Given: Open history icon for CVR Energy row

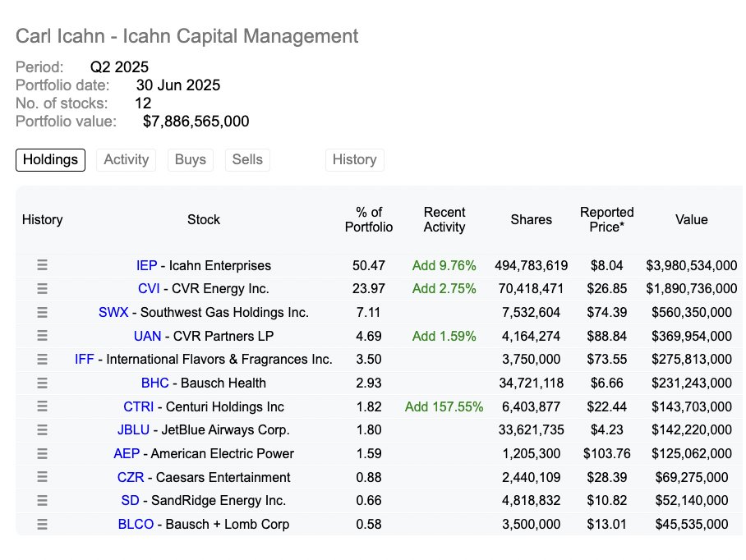Looking at the screenshot, I should point(43,288).
